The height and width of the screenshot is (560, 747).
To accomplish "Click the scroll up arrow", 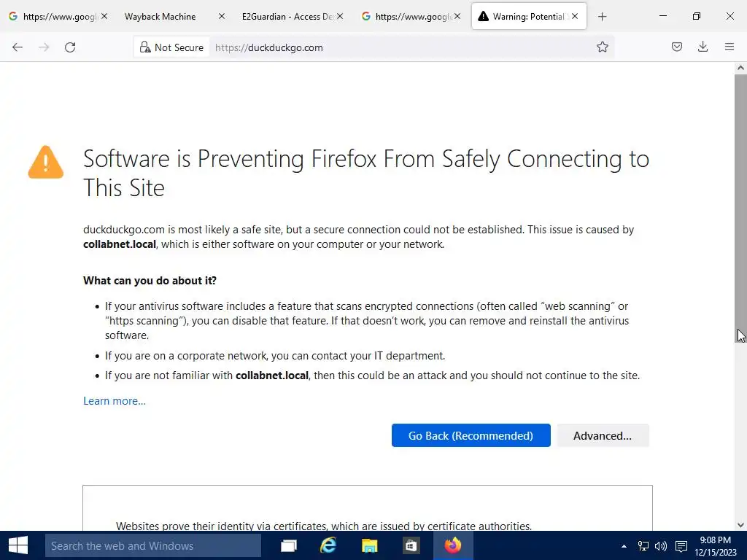I will coord(740,68).
